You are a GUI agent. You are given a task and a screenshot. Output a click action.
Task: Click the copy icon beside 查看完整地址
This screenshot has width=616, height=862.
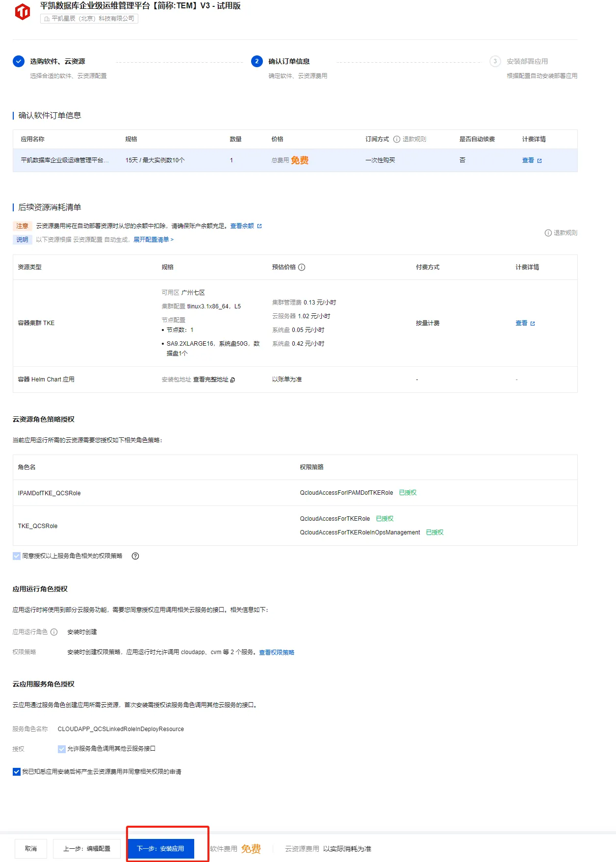tap(232, 380)
